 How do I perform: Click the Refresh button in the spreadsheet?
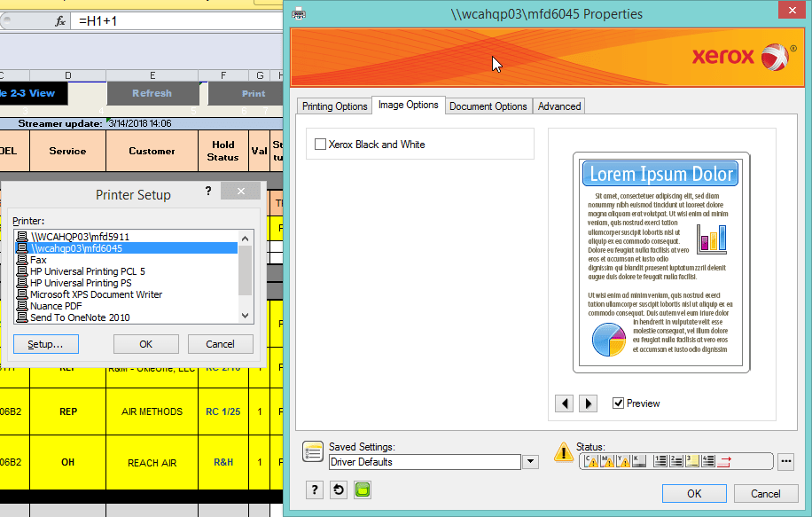[152, 93]
